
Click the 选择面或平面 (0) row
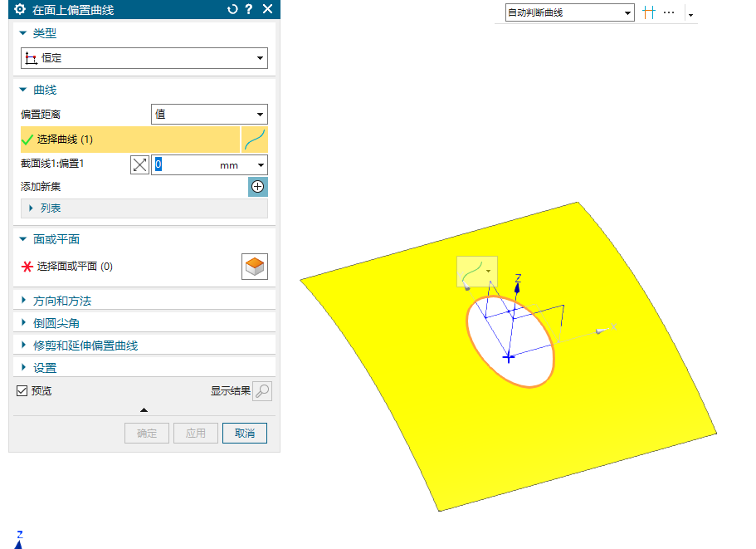tap(130, 267)
